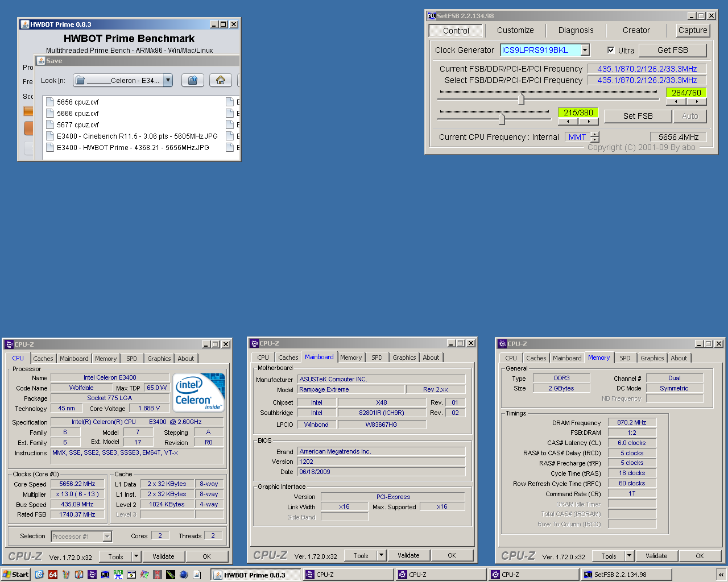Open Home folder in Save dialog
The width and height of the screenshot is (728, 582).
[221, 80]
